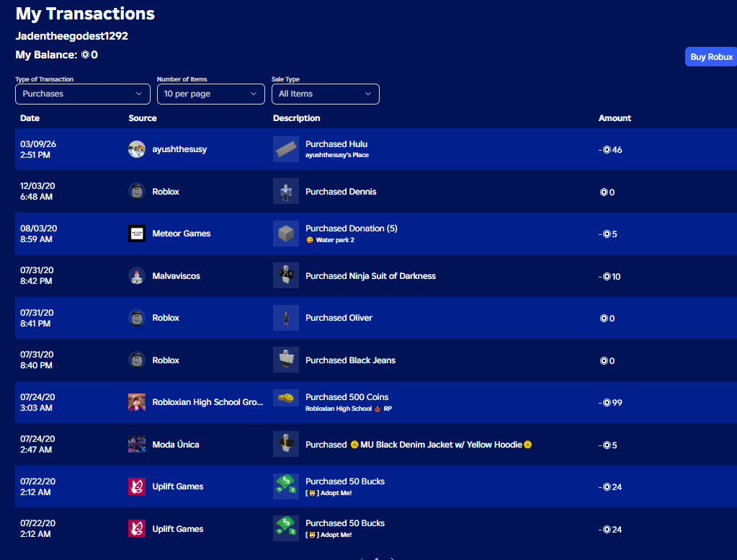Click the Purchased Black Jeans description
Screen dimensions: 737x560
tap(351, 360)
